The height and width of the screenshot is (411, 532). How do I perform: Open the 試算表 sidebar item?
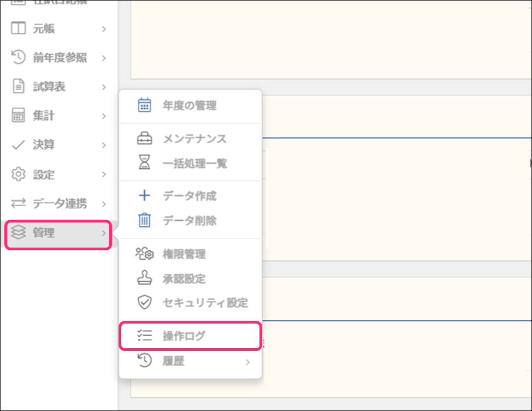49,87
